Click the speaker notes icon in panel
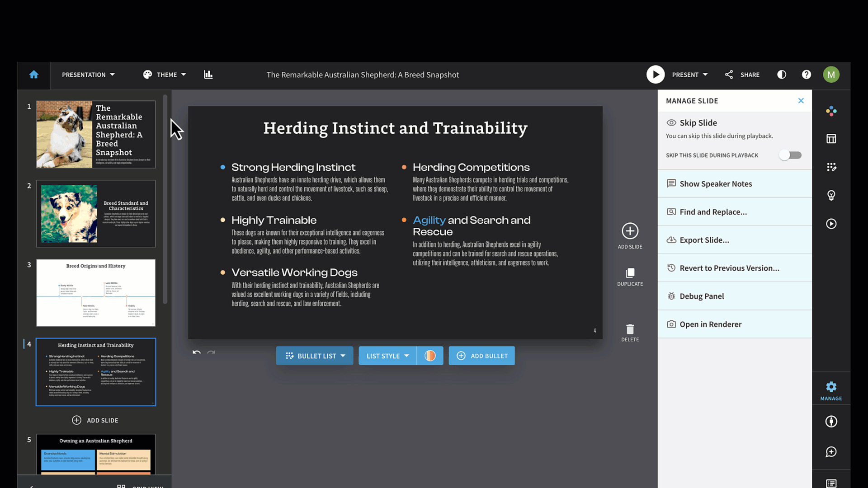The width and height of the screenshot is (868, 488). (x=671, y=183)
